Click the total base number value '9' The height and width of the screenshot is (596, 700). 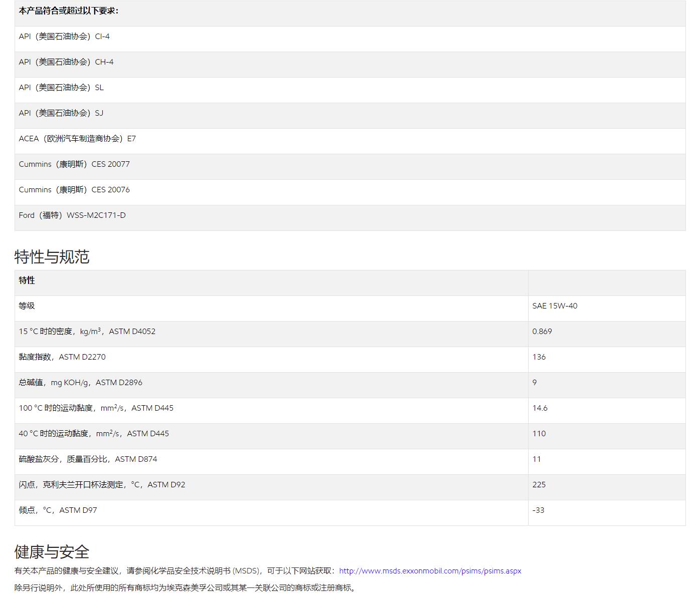[x=535, y=383]
